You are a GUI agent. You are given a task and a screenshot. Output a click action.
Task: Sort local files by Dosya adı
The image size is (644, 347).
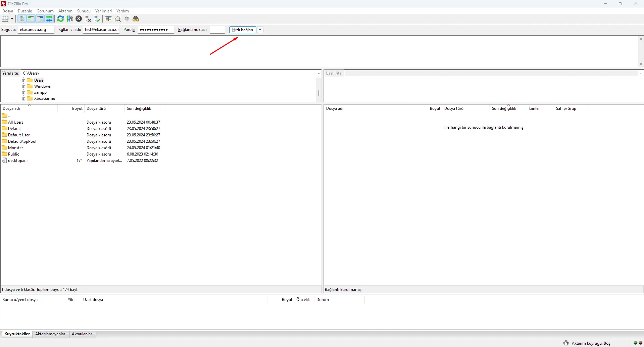pos(29,109)
